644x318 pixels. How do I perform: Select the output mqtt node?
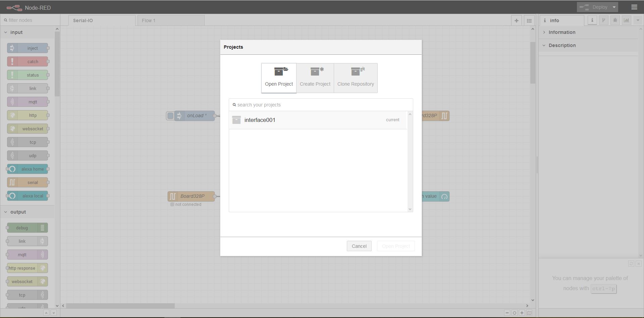[28, 255]
